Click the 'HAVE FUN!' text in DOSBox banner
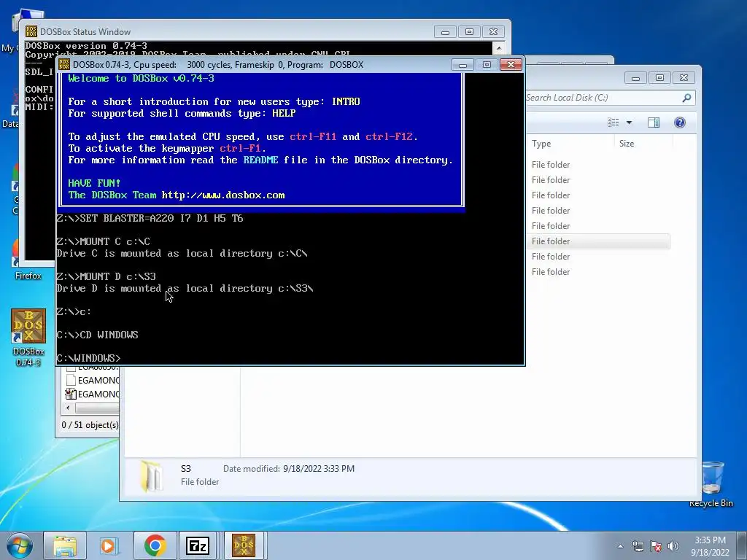The height and width of the screenshot is (560, 747). (x=94, y=183)
